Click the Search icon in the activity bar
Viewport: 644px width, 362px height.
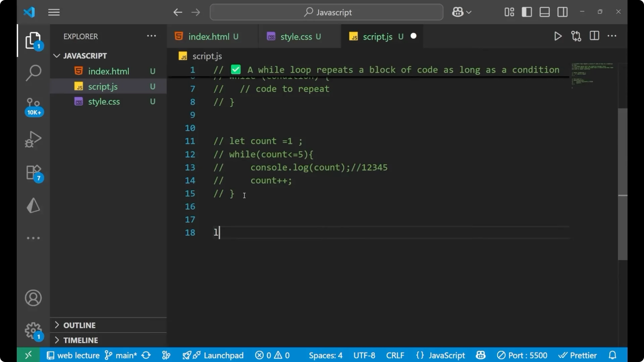[33, 73]
